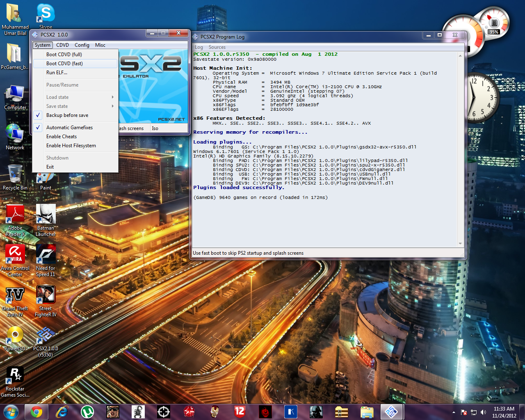Open the System menu in PCSX2
The image size is (525, 420).
(43, 45)
